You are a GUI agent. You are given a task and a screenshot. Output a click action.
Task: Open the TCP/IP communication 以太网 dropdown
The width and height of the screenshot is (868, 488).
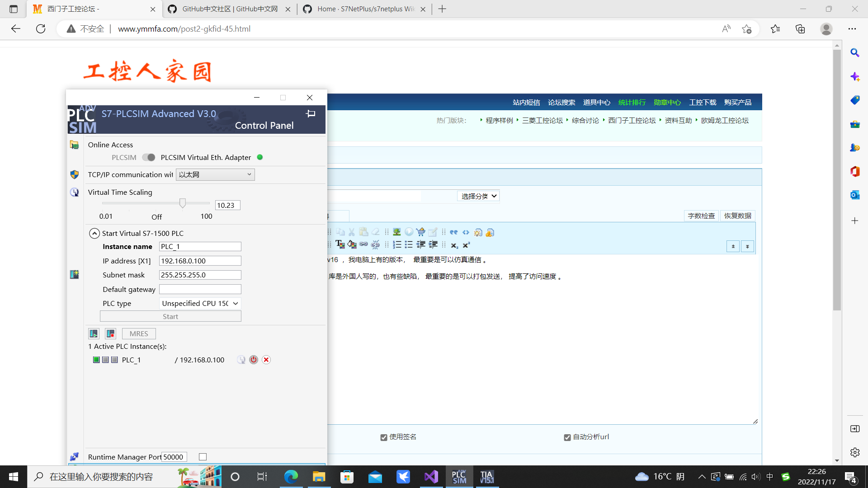pyautogui.click(x=215, y=174)
